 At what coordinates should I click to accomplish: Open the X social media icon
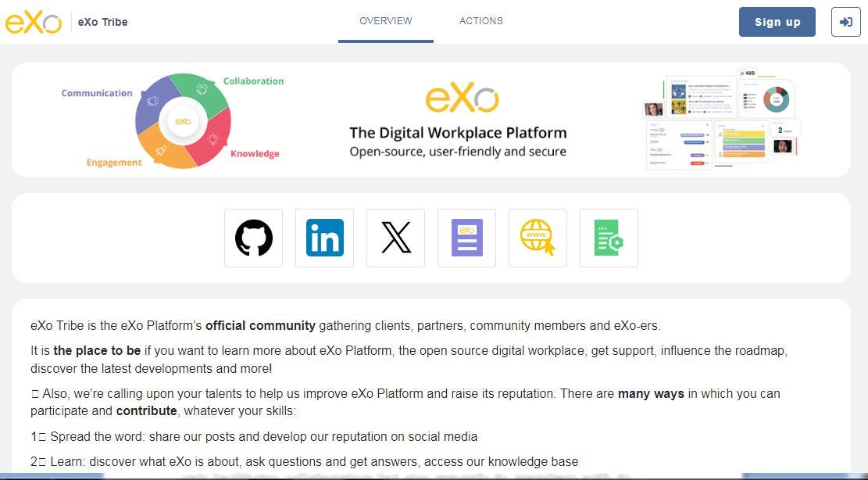(x=395, y=238)
